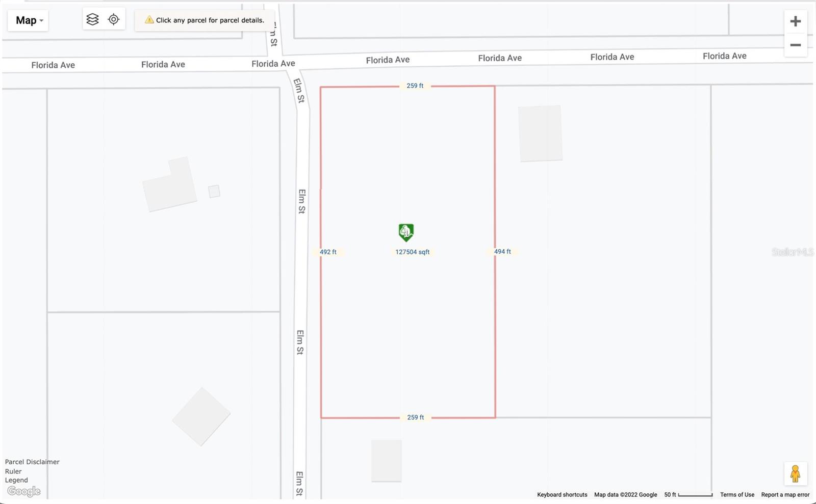Activate the Ruler tool link
Viewport: 816px width, 504px height.
(13, 471)
